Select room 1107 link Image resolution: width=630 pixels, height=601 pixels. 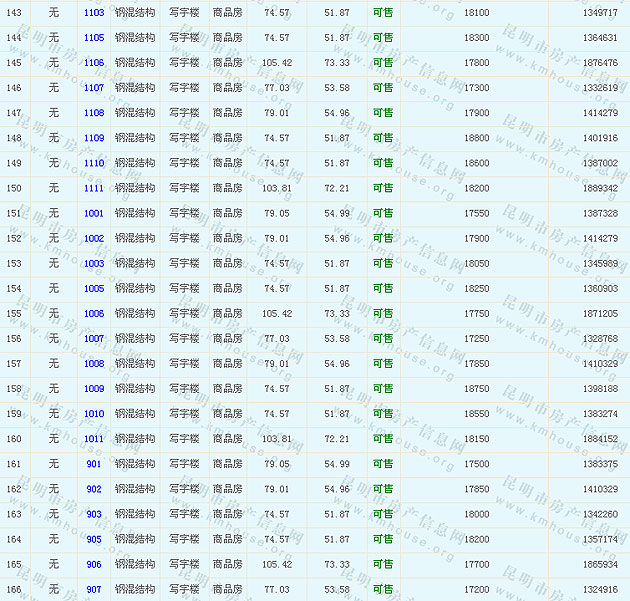(x=94, y=88)
